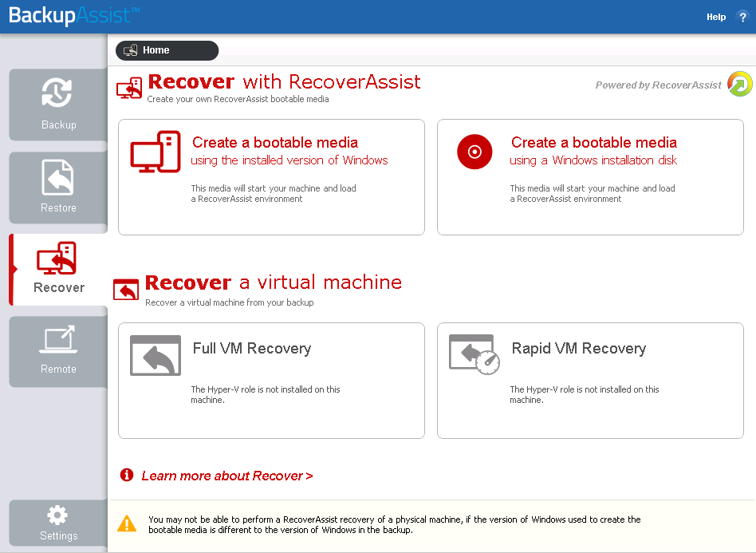The height and width of the screenshot is (553, 756).
Task: Open Learn more about Recover link
Action: tap(227, 476)
